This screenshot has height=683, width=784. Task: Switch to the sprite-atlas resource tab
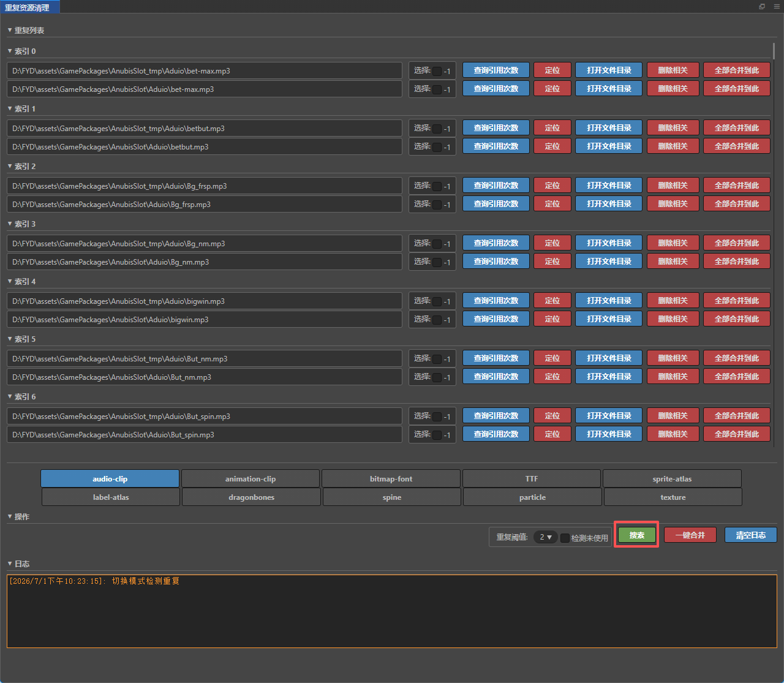coord(672,478)
